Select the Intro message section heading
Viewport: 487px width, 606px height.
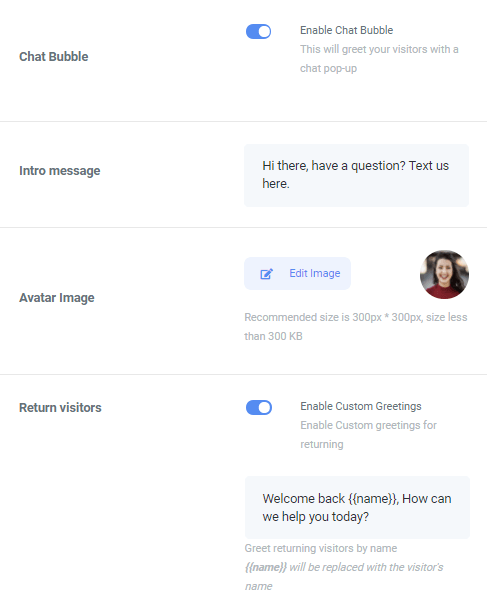(x=60, y=170)
